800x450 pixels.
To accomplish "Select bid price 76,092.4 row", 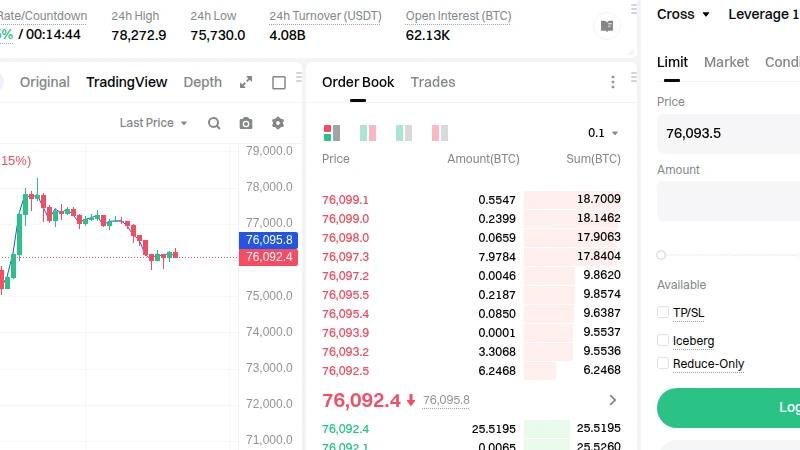I will click(471, 429).
